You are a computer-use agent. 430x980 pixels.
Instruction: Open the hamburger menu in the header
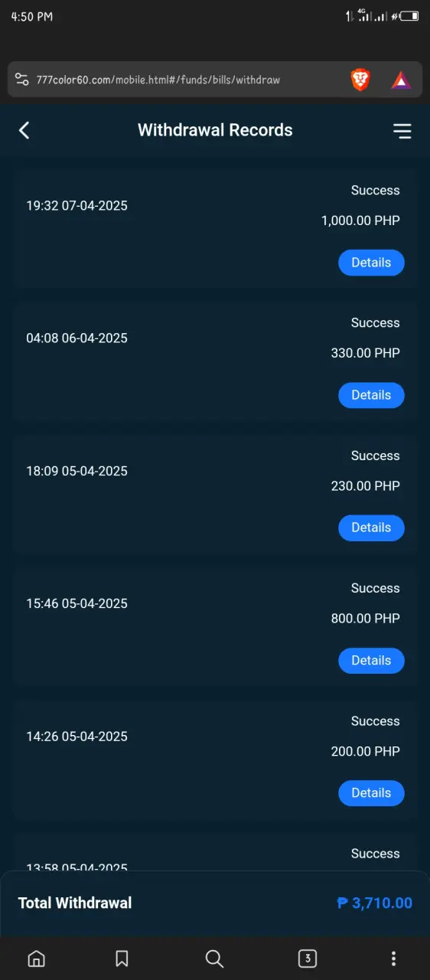402,131
